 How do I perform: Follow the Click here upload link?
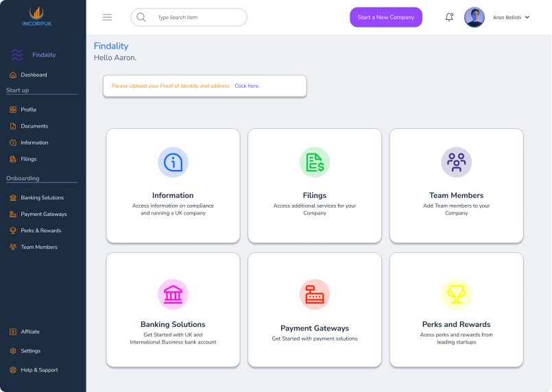click(247, 86)
